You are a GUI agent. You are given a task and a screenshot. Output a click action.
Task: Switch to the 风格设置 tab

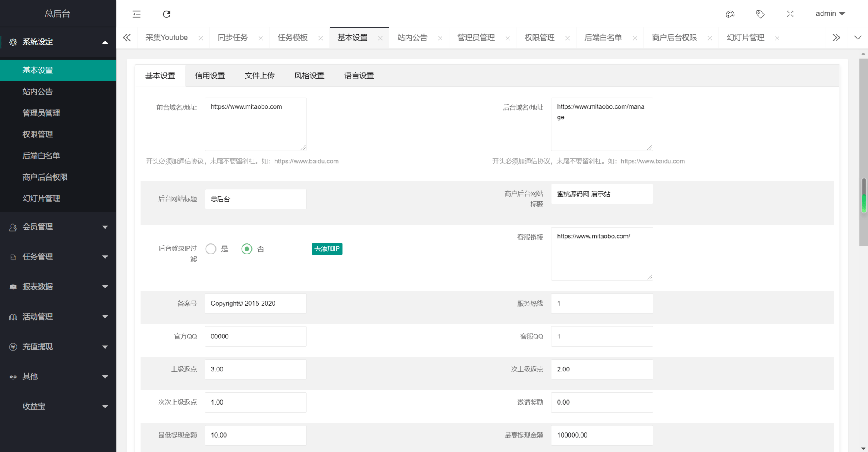click(309, 75)
